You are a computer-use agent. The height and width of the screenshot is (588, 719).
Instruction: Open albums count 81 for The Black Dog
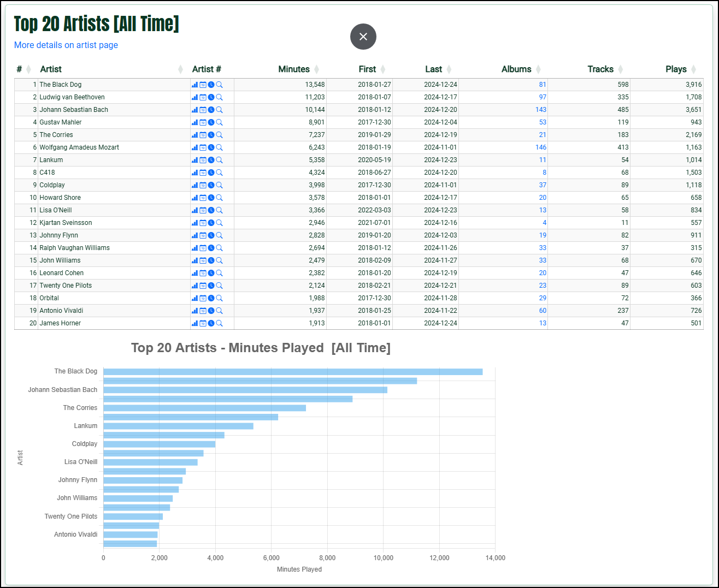point(543,85)
